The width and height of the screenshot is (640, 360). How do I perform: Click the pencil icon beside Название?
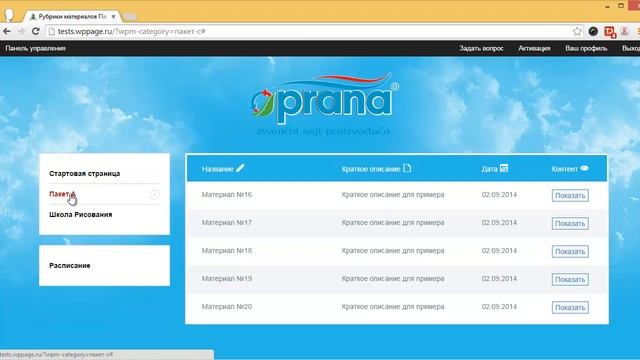[240, 168]
